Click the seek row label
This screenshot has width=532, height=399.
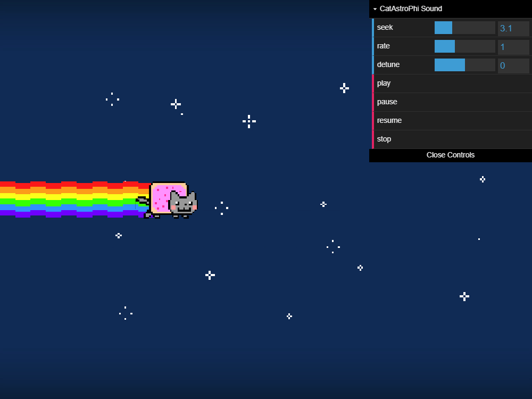(385, 28)
